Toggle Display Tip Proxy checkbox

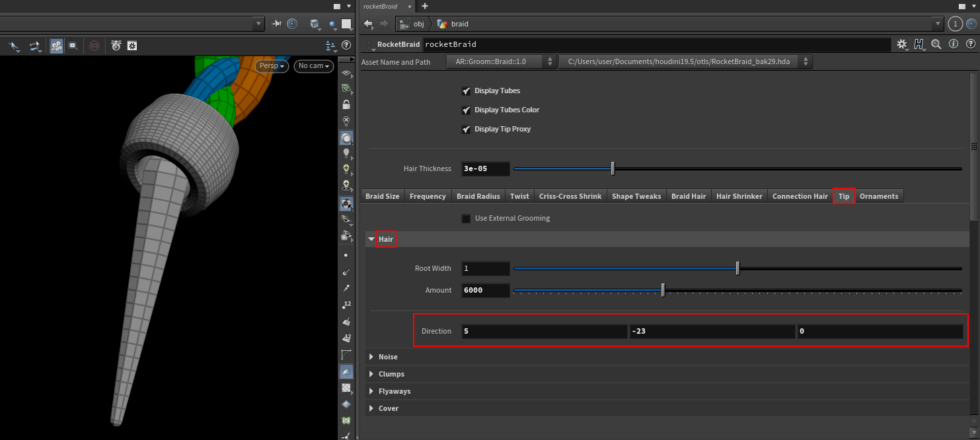pyautogui.click(x=466, y=129)
